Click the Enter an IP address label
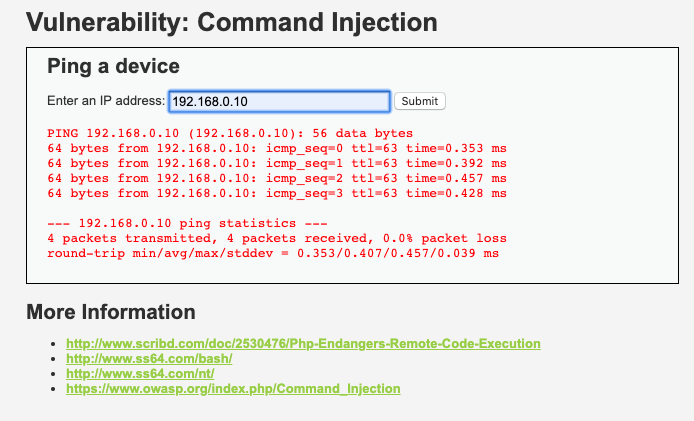 (x=106, y=101)
